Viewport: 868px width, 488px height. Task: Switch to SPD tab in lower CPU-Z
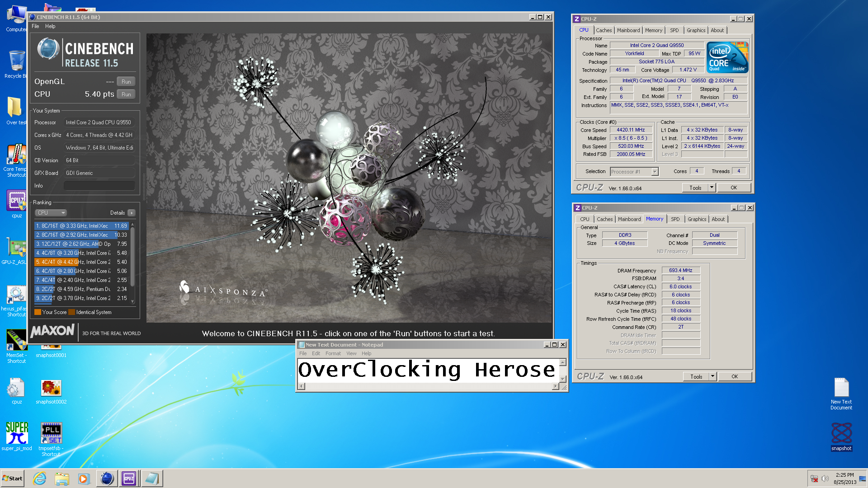click(675, 219)
